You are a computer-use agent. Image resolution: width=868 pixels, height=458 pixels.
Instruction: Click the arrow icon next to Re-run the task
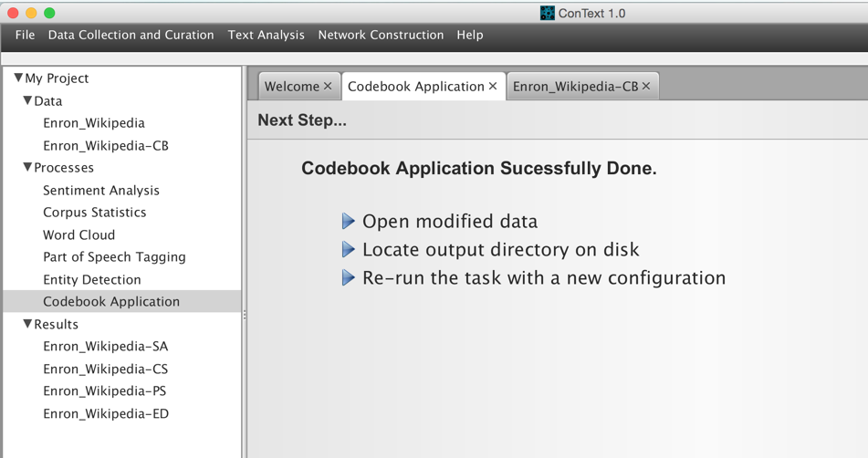tap(348, 277)
